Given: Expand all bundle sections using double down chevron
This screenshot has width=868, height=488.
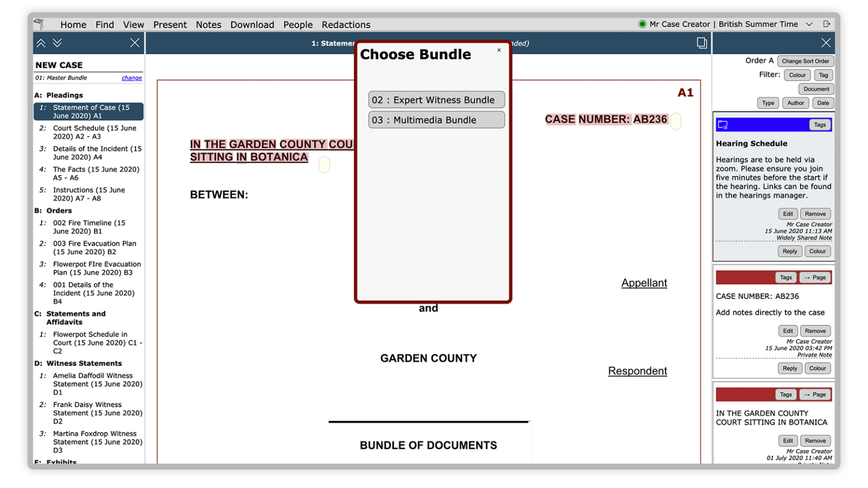Looking at the screenshot, I should click(56, 42).
